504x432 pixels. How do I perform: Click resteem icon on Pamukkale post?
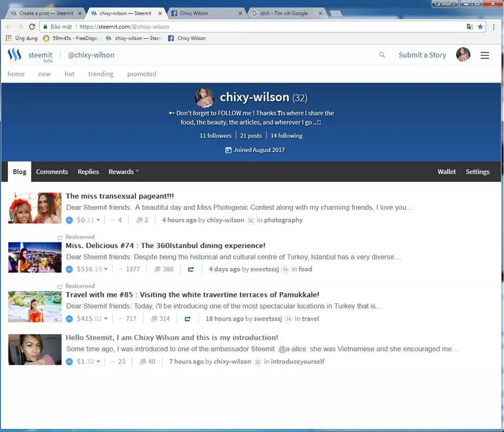coord(187,319)
